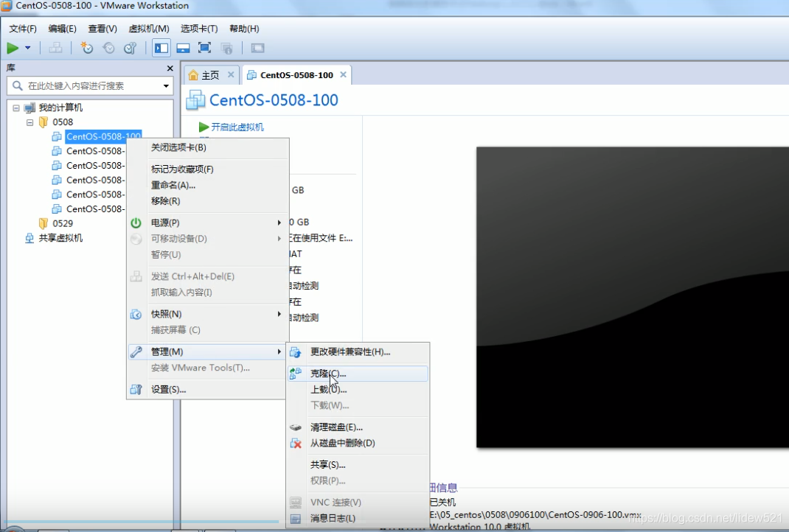
Task: Click the settings icon beside 设置(S)...
Action: [136, 389]
